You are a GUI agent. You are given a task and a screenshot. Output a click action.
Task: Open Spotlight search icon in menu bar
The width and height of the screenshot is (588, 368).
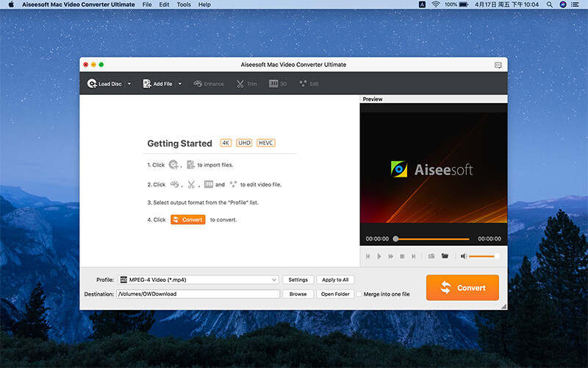click(x=549, y=4)
